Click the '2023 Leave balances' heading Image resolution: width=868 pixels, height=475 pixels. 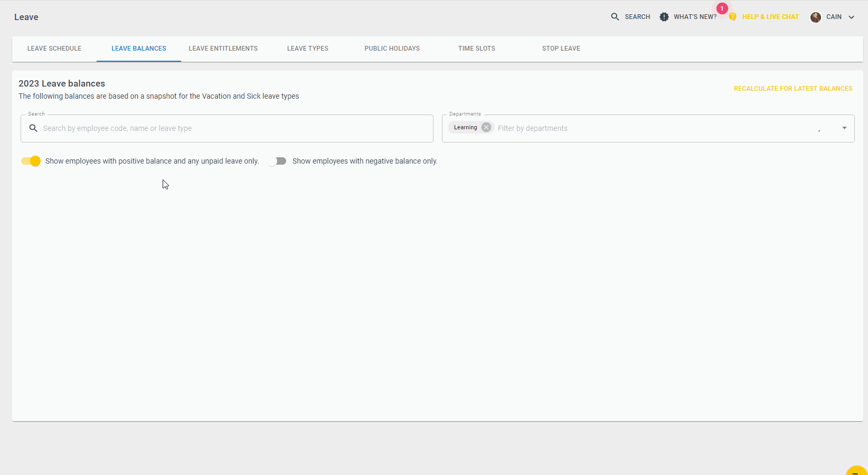(62, 83)
